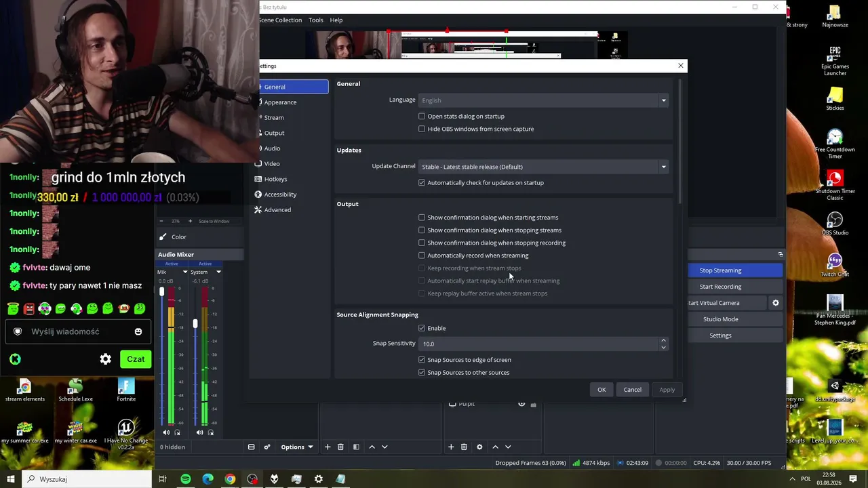
Task: Open the Update Channel dropdown
Action: pyautogui.click(x=543, y=167)
